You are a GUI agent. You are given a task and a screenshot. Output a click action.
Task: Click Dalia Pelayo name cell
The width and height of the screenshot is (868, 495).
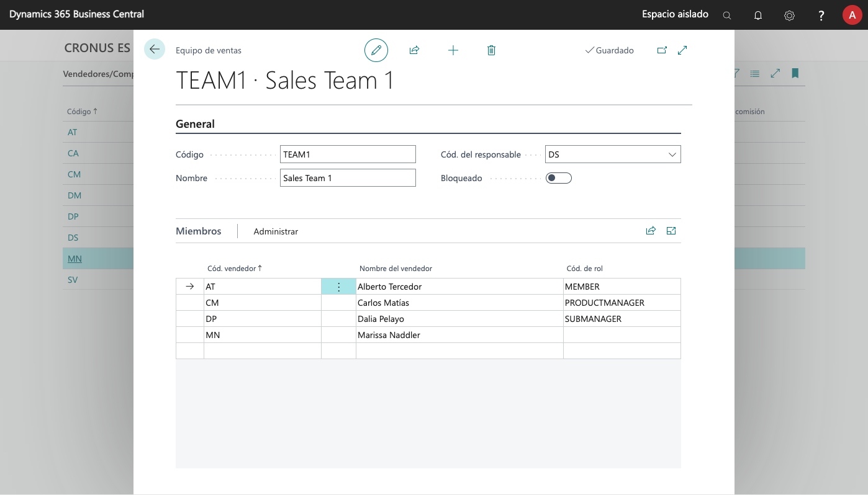pyautogui.click(x=459, y=319)
